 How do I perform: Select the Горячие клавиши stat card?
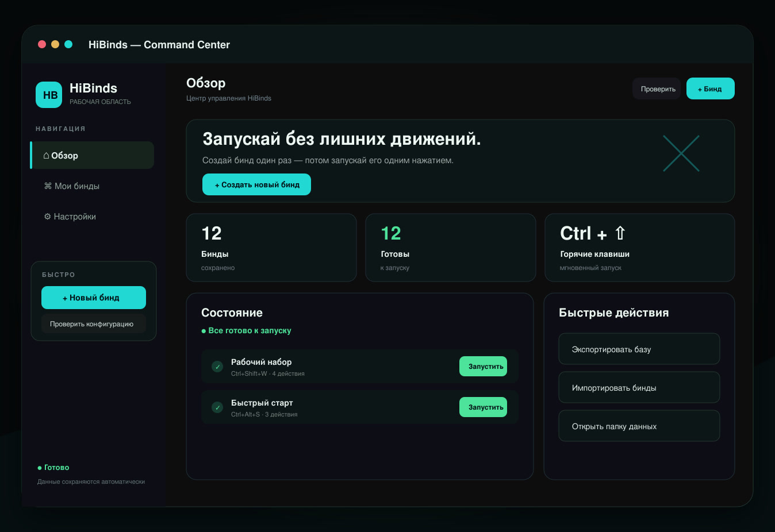[x=640, y=248]
